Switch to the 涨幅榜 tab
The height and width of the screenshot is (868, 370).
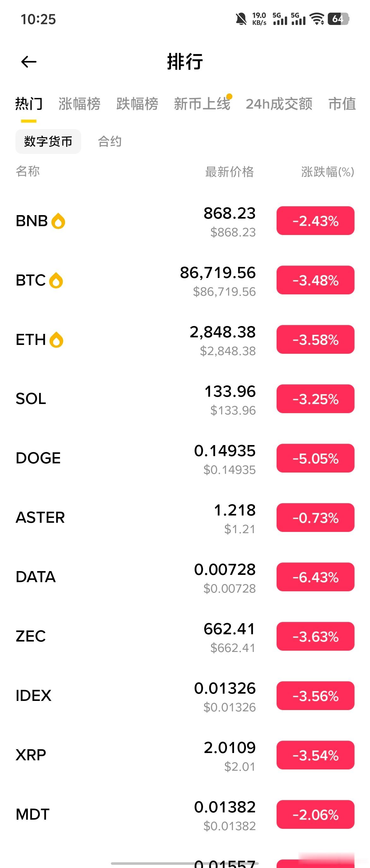80,104
